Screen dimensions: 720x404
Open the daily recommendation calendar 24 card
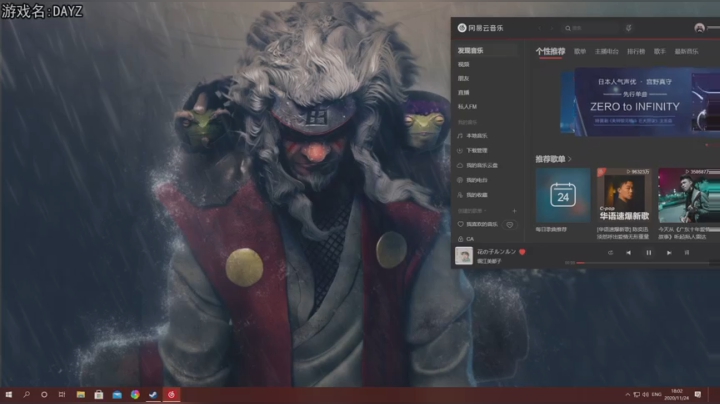pyautogui.click(x=563, y=196)
